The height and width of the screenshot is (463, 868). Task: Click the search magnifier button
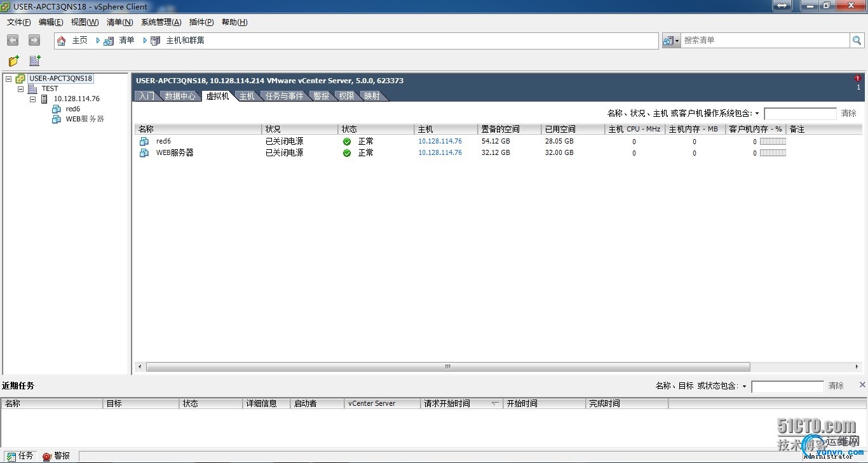coord(857,40)
